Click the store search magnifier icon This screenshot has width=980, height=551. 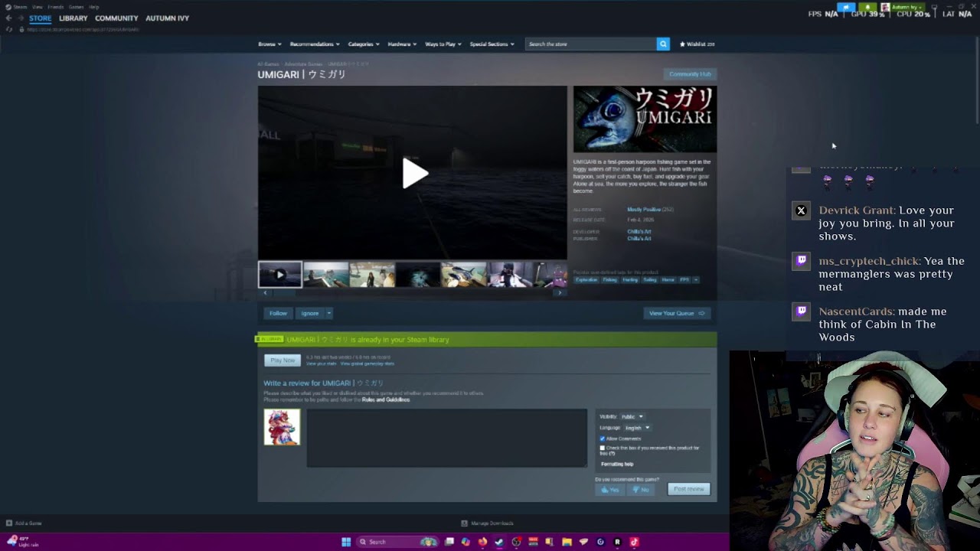coord(663,44)
